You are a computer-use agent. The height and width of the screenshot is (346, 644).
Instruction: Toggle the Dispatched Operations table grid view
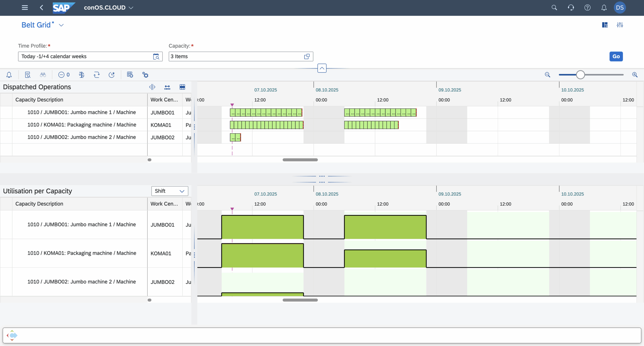pyautogui.click(x=182, y=87)
